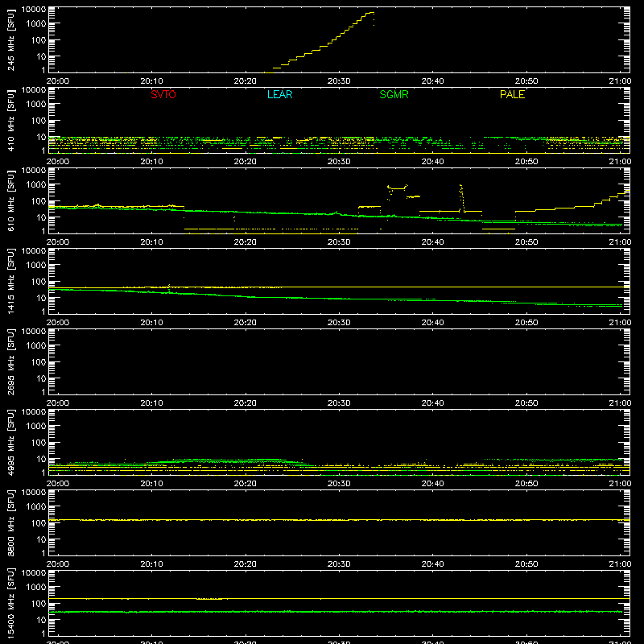The height and width of the screenshot is (644, 644).
Task: Click 21:00 time label of 1415 MHz panel
Action: (x=620, y=323)
